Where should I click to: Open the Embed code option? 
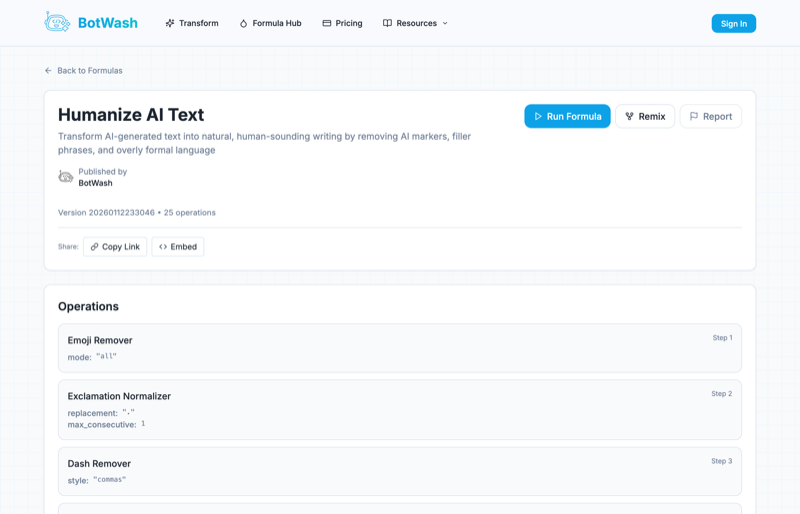tap(178, 247)
